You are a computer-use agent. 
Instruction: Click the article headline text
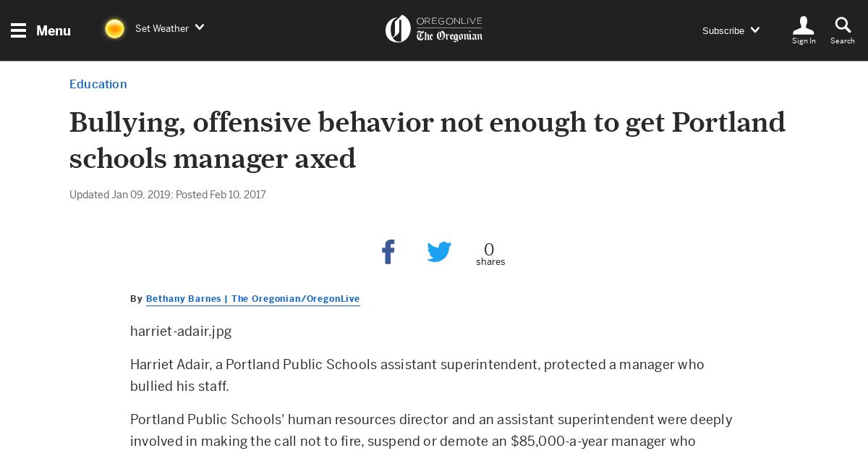[x=427, y=140]
